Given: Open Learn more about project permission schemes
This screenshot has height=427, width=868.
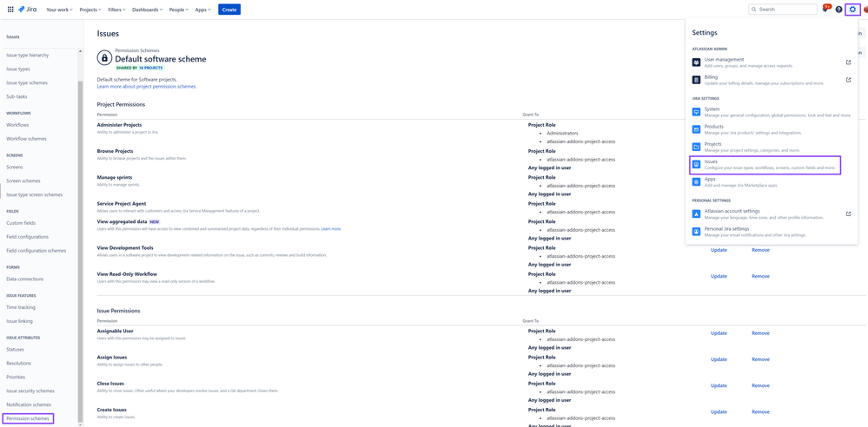Looking at the screenshot, I should coord(147,86).
